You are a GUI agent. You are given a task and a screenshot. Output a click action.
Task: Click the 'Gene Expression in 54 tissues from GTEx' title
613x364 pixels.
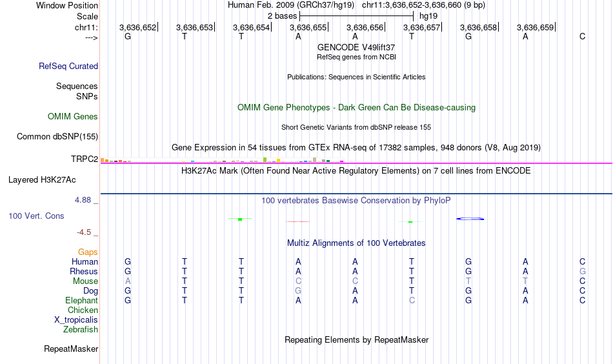[356, 148]
